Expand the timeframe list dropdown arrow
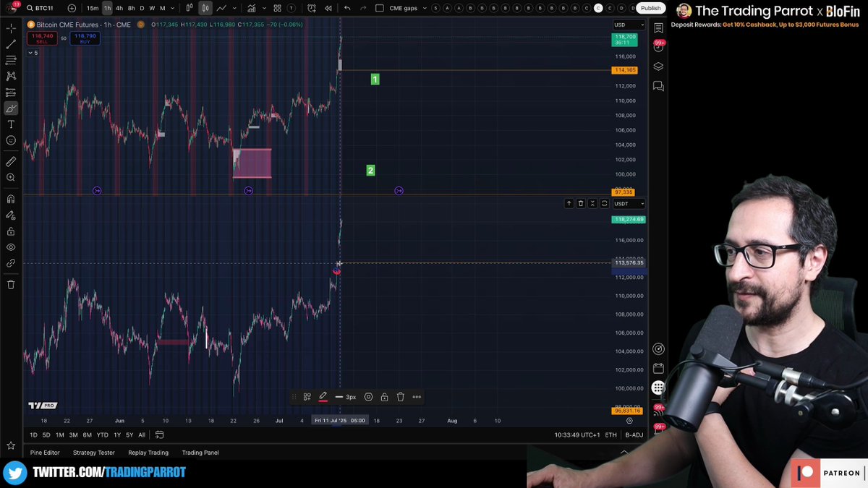The height and width of the screenshot is (488, 868). tap(174, 8)
